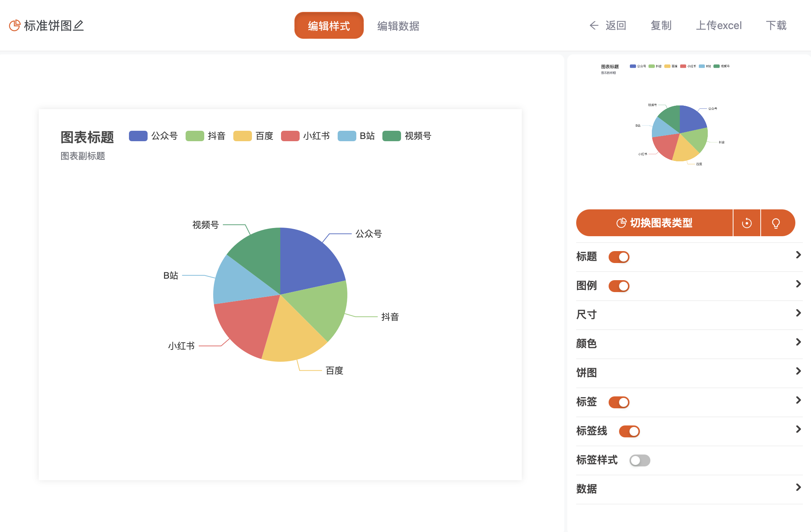The height and width of the screenshot is (532, 811).
Task: Click the 公众号 blue legend swatch
Action: pos(138,136)
